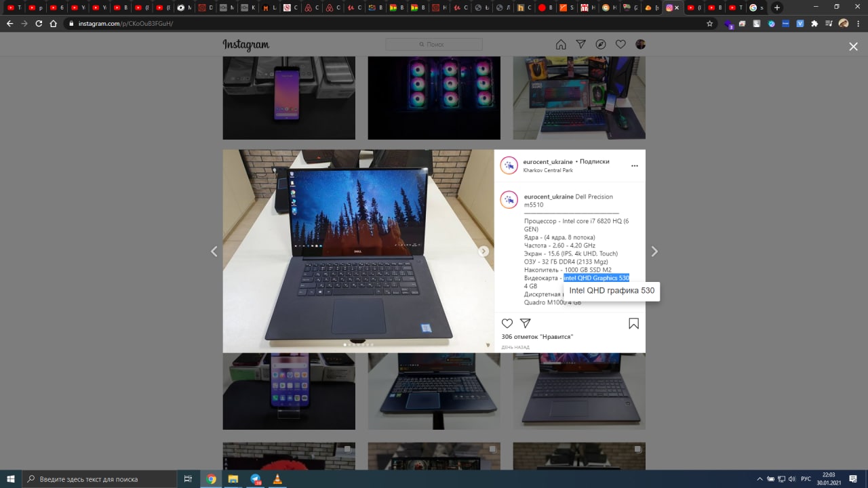
Task: Open the Windows Start menu
Action: [11, 479]
